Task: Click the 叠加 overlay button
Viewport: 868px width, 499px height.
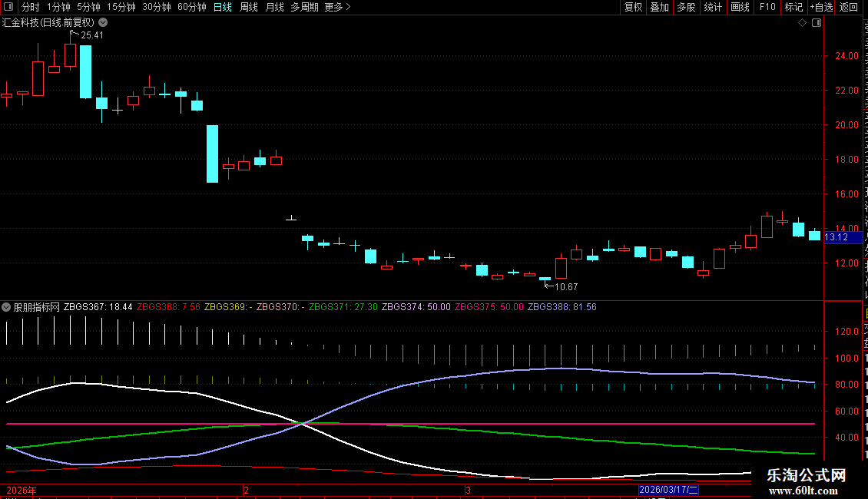Action: click(659, 7)
